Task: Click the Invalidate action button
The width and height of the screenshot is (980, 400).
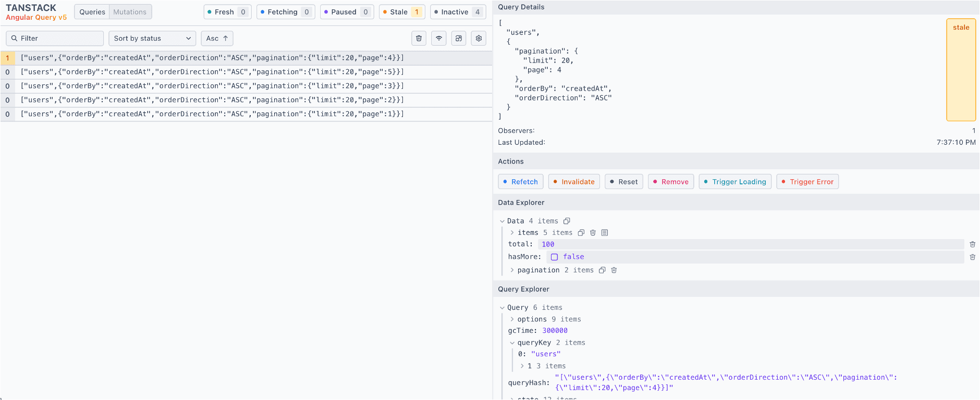Action: (573, 182)
